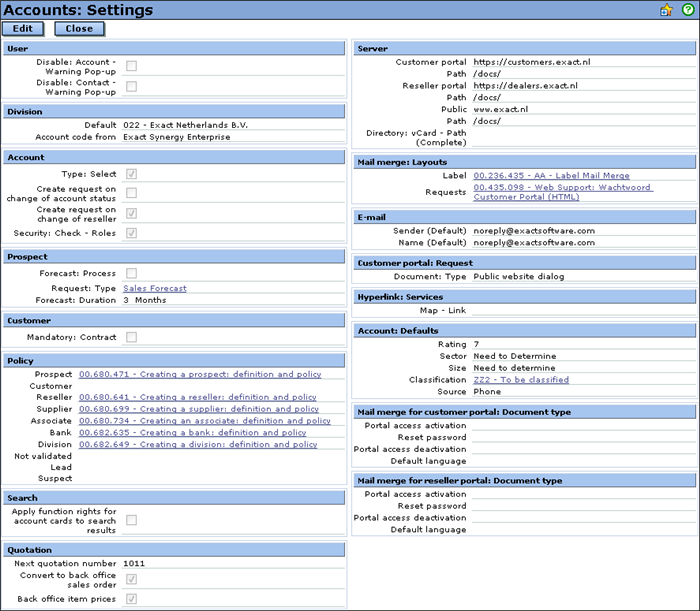Image resolution: width=700 pixels, height=611 pixels.
Task: Click Source value Phone
Action: (487, 391)
